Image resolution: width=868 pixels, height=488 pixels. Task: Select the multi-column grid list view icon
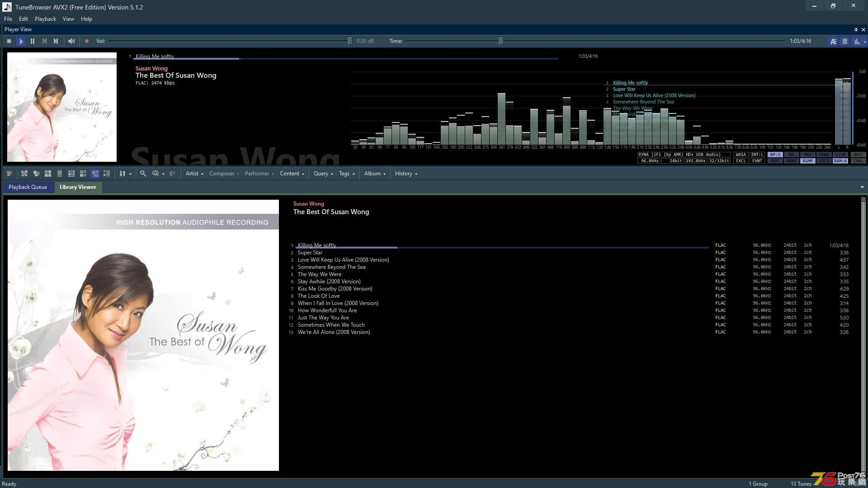coord(71,174)
